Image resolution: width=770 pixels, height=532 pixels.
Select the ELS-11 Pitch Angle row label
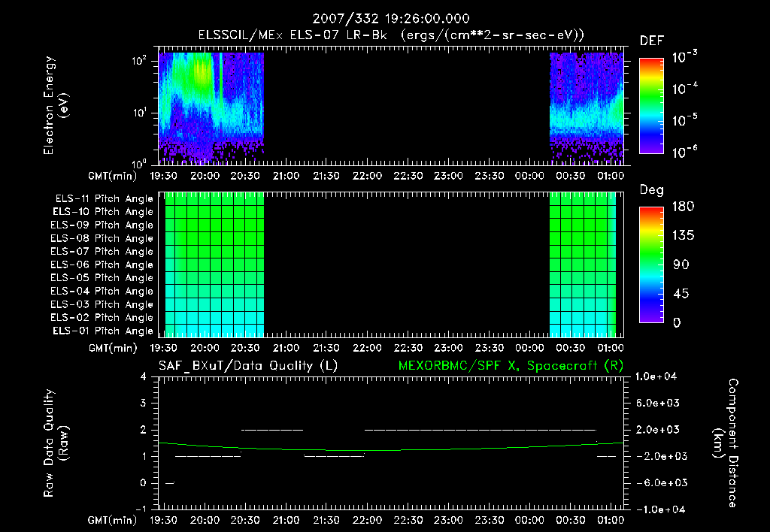pos(104,199)
